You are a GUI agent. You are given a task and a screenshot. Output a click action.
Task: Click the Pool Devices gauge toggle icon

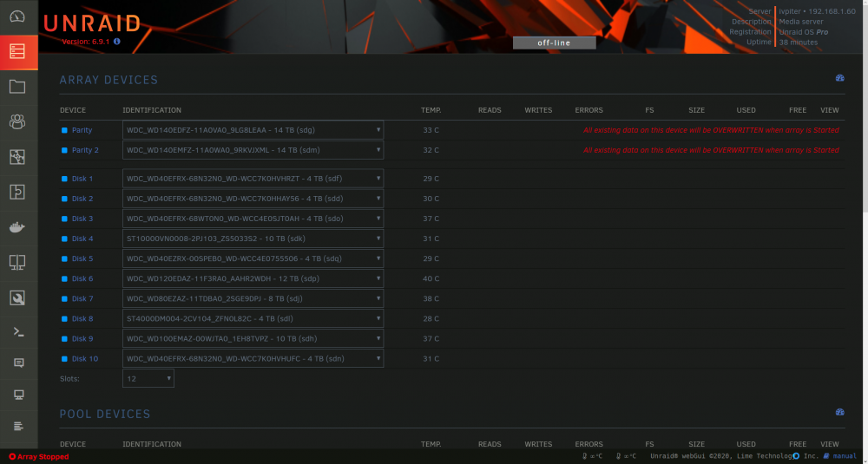(839, 412)
